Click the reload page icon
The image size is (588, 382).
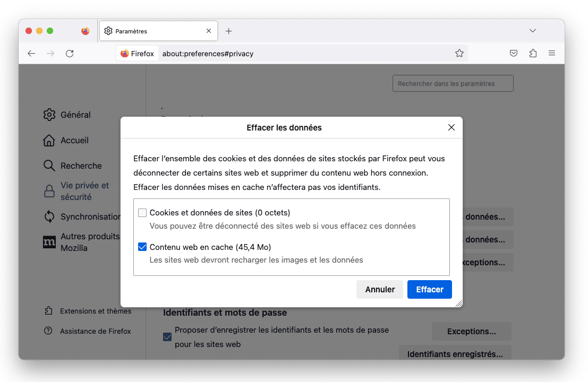70,53
